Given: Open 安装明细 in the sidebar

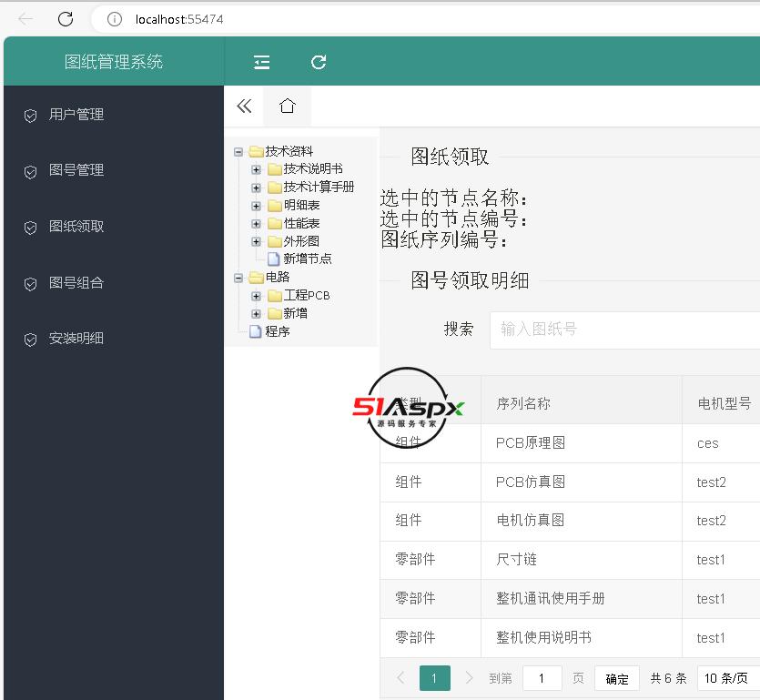Looking at the screenshot, I should pyautogui.click(x=76, y=339).
